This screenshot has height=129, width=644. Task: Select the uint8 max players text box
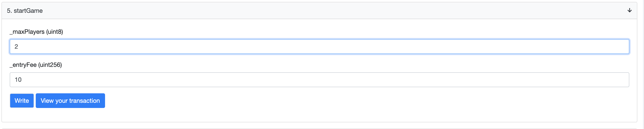click(x=319, y=47)
